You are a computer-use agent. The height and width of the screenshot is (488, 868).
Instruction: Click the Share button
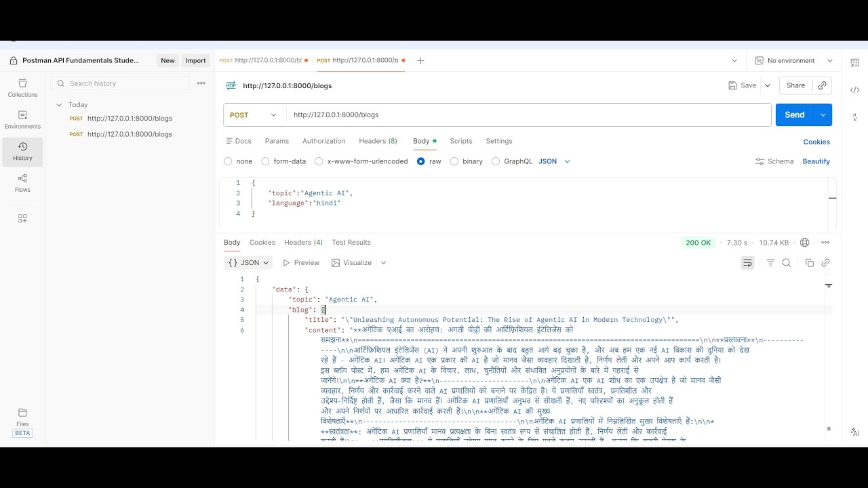795,85
